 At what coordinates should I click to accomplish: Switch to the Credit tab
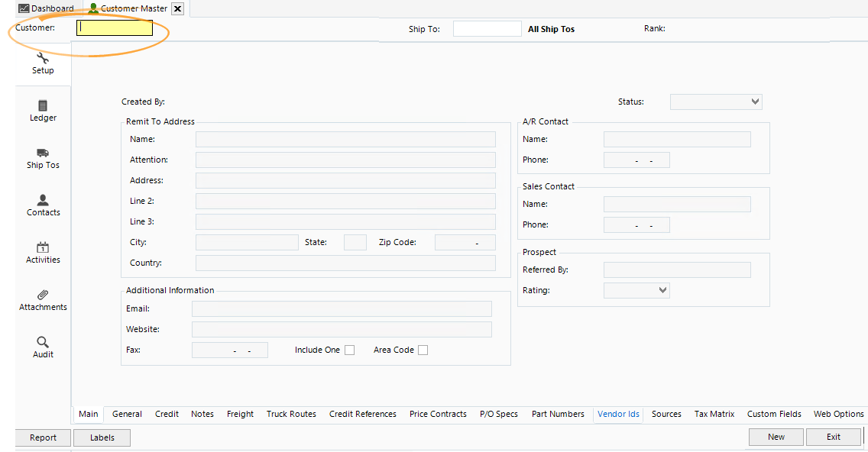pos(167,414)
